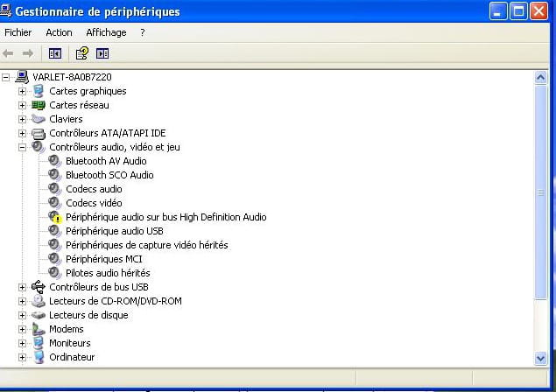Select the Périphérique audio USB label
556x392 pixels.
point(114,231)
